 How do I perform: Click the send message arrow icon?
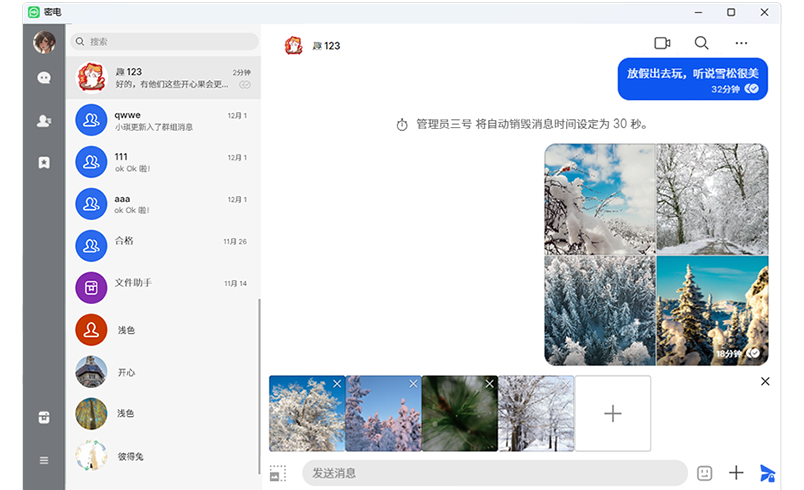[x=767, y=473]
